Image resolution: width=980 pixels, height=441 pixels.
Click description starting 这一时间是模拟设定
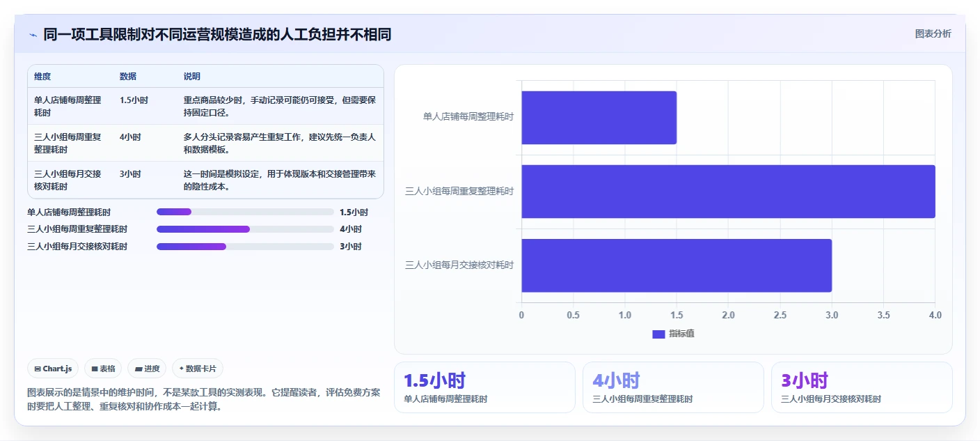(x=280, y=180)
